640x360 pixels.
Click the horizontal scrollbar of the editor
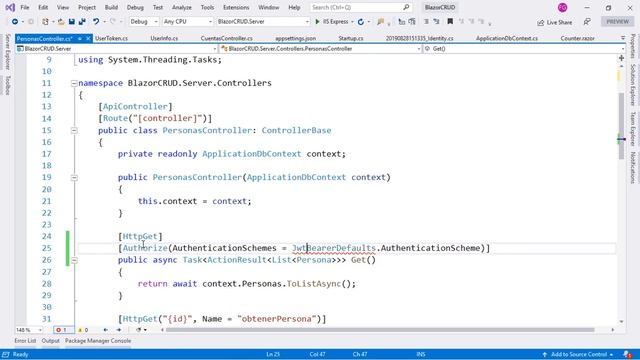click(x=380, y=330)
